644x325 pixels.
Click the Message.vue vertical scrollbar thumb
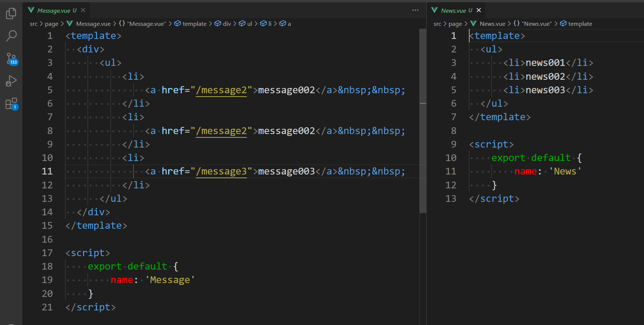click(x=423, y=121)
